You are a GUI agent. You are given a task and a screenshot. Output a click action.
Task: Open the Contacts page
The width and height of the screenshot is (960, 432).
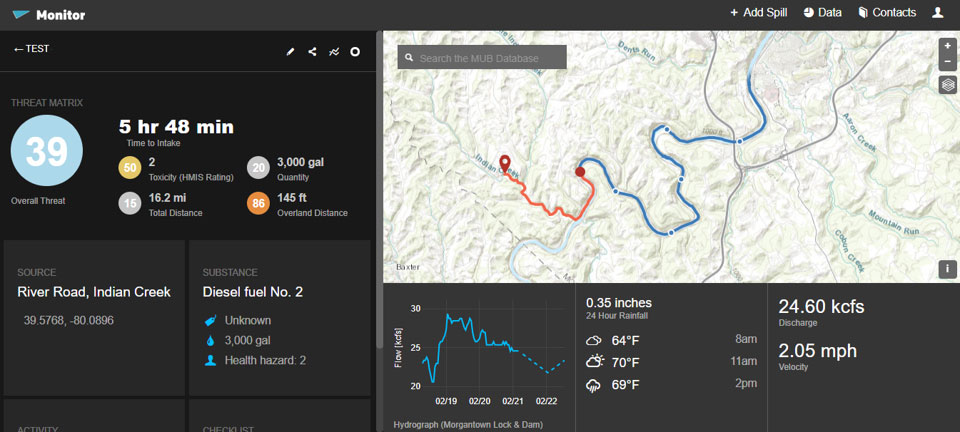coord(886,13)
